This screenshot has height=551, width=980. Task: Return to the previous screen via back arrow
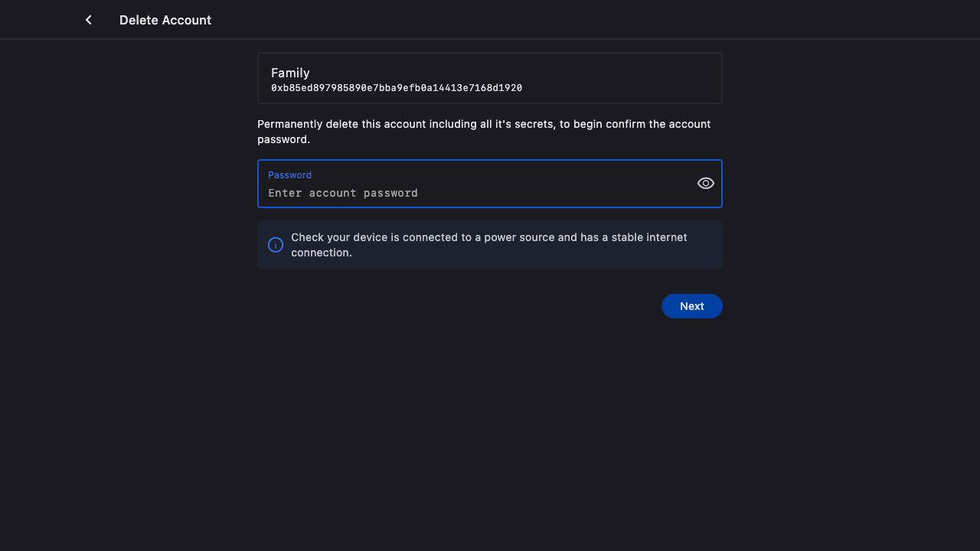(x=89, y=20)
